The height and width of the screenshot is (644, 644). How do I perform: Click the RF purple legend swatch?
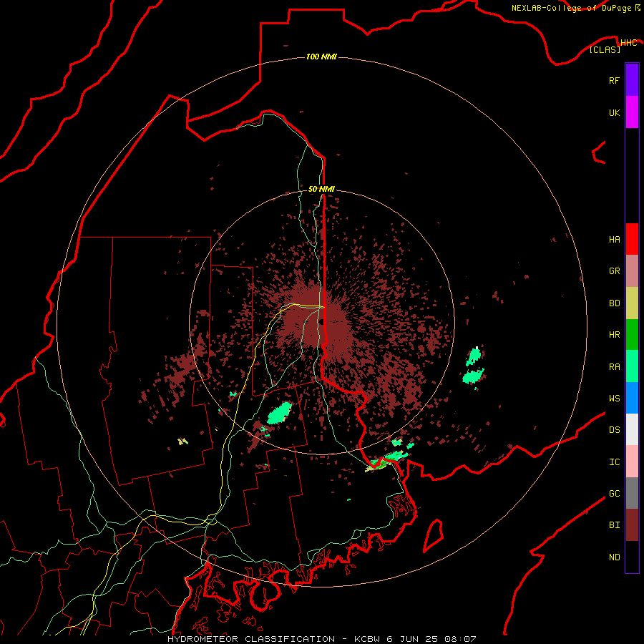[632, 80]
